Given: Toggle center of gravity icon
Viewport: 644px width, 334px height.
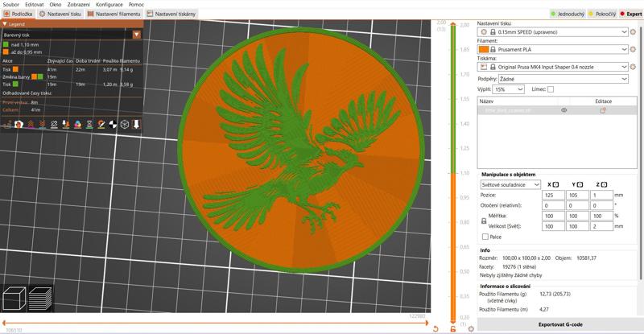Looking at the screenshot, I should pyautogui.click(x=113, y=124).
